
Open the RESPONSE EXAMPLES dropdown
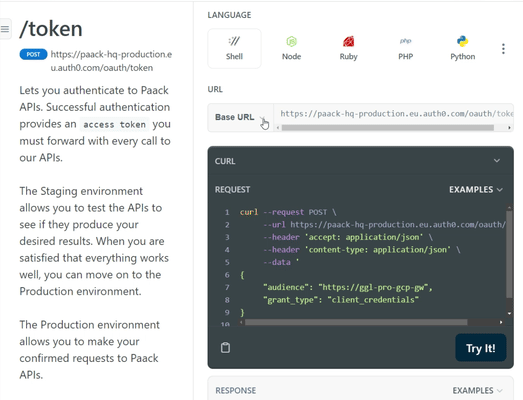point(477,390)
